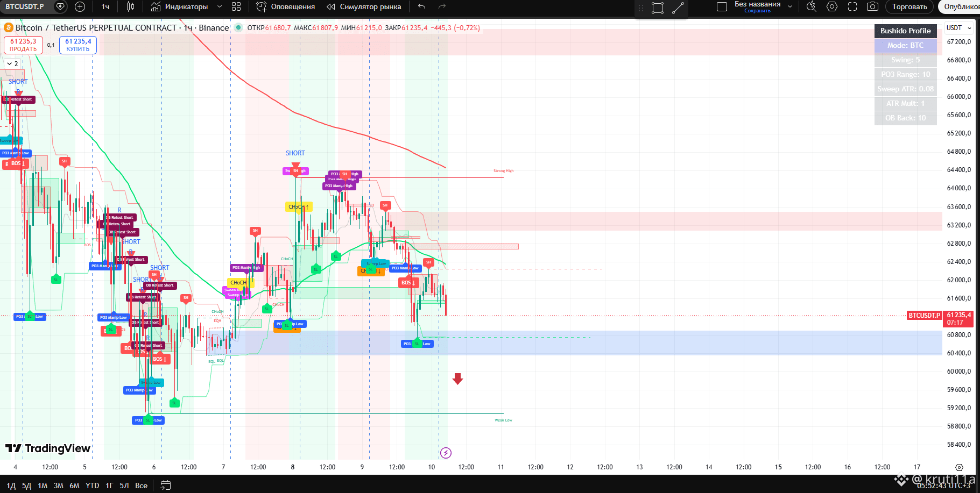
Task: Select the 5Д date range
Action: coord(27,485)
